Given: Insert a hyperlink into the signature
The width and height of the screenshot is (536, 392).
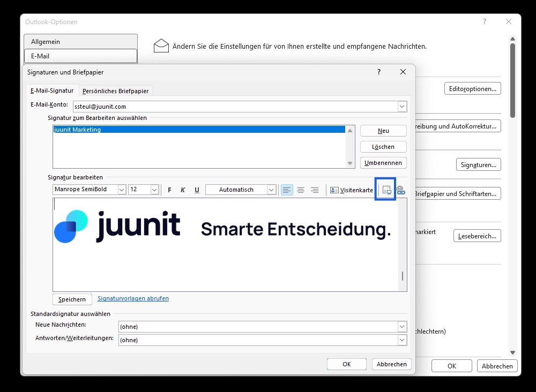Looking at the screenshot, I should pos(400,190).
